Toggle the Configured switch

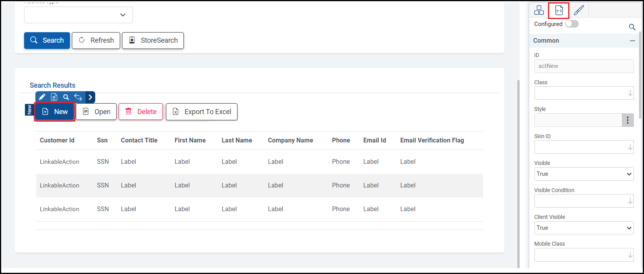[x=572, y=24]
